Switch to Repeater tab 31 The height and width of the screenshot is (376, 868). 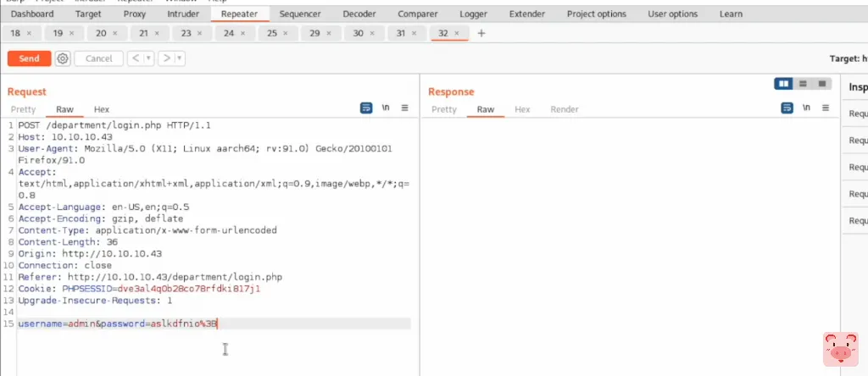(x=401, y=33)
